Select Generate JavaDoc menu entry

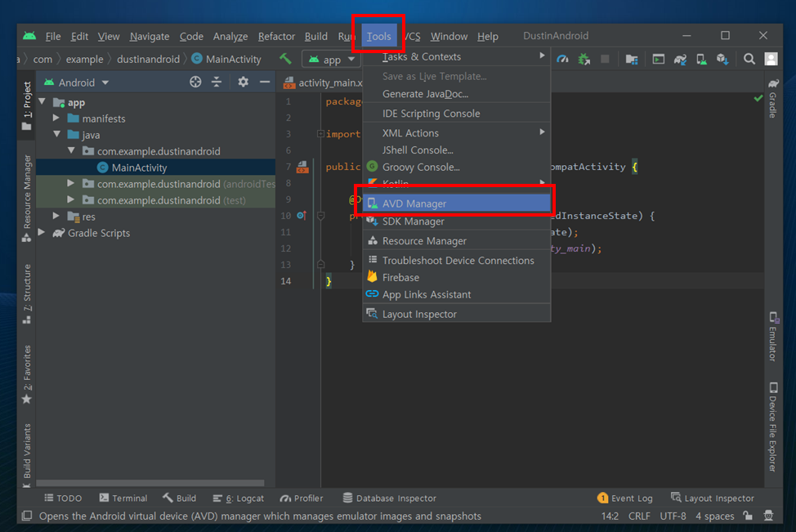click(x=457, y=94)
